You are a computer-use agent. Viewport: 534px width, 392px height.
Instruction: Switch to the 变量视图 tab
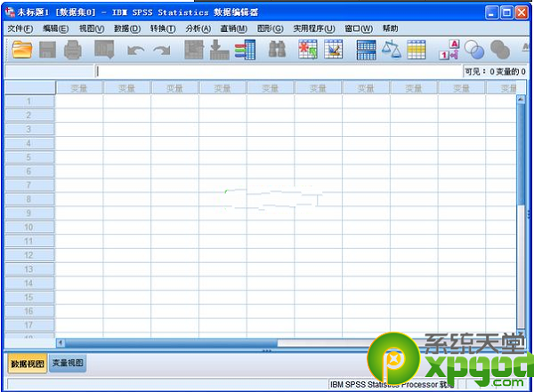(x=68, y=363)
